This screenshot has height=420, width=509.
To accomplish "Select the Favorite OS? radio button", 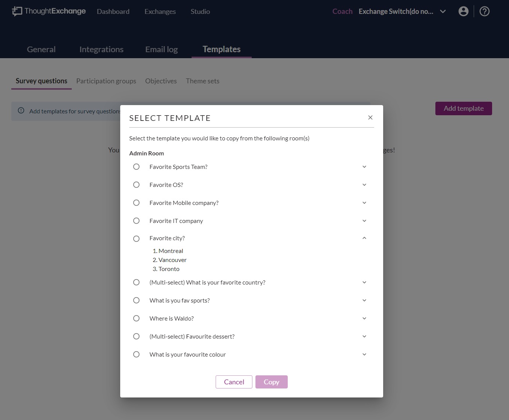I will (136, 185).
